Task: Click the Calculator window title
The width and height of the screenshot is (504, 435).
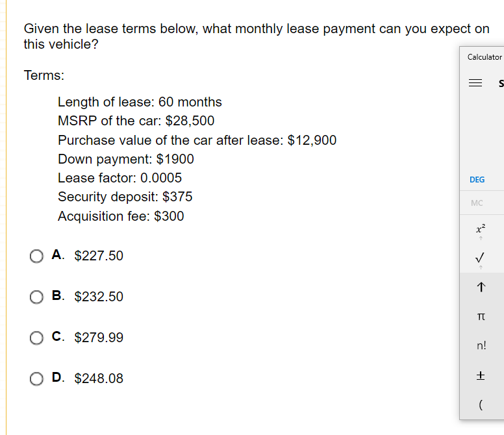Action: 485,57
